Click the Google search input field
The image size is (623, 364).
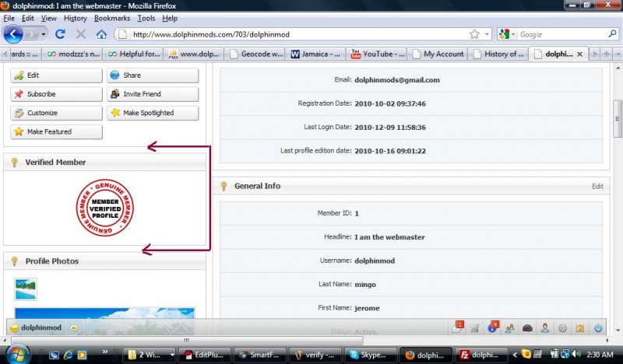[562, 34]
